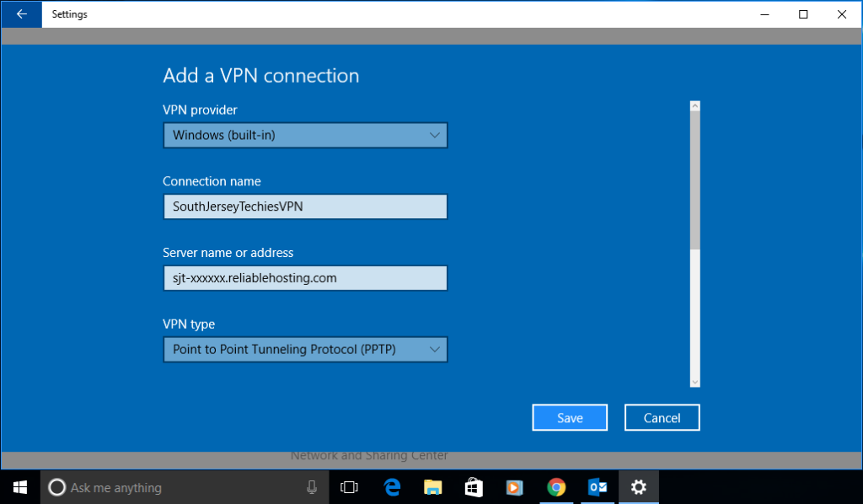
Task: Open the media player taskbar icon
Action: [515, 487]
